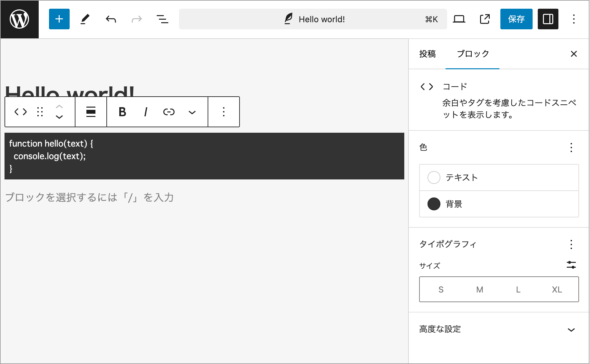Click the italic formatting button
590x364 pixels.
tap(146, 112)
